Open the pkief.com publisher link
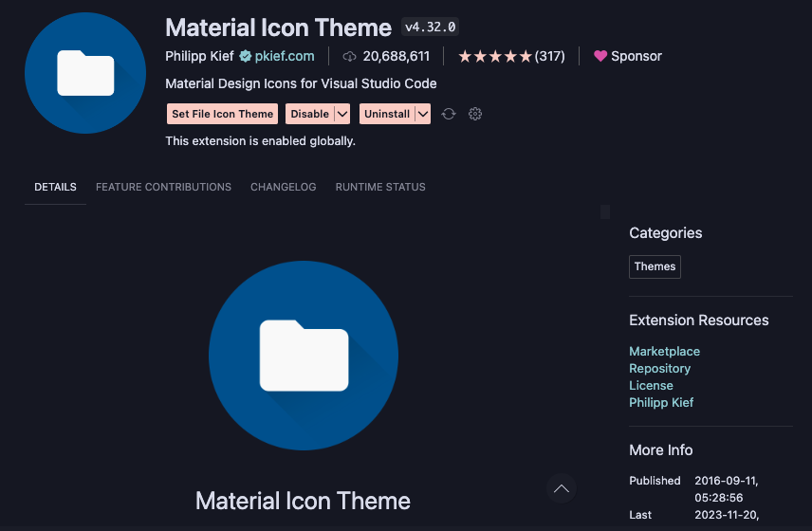The image size is (812, 531). click(x=285, y=56)
